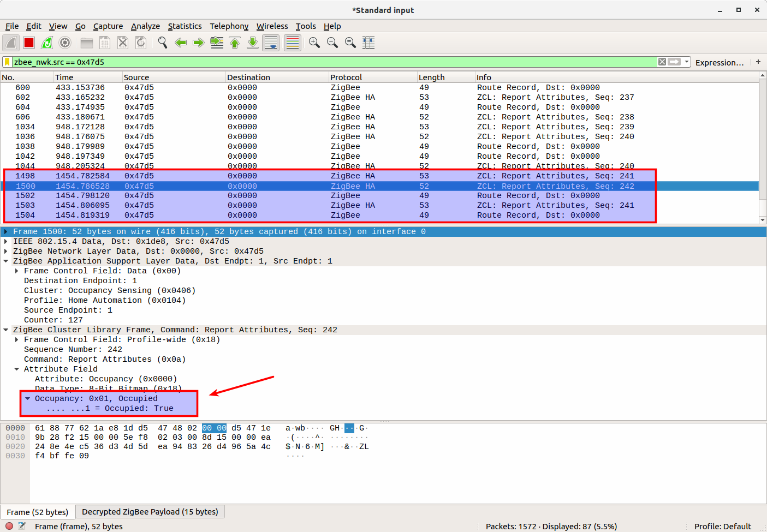Viewport: 767px width, 532px height.
Task: Open a capture file using folder icon
Action: point(86,43)
